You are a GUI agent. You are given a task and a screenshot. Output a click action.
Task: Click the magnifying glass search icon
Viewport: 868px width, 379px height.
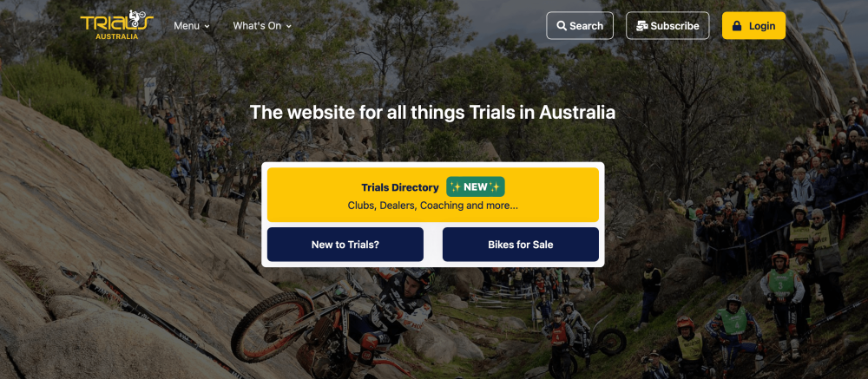[562, 26]
